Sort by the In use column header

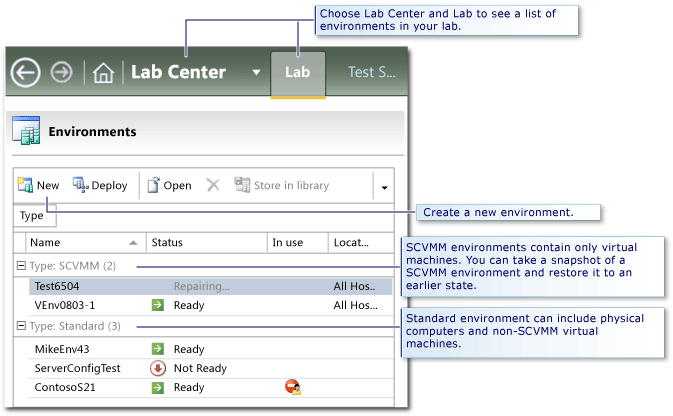tap(297, 243)
